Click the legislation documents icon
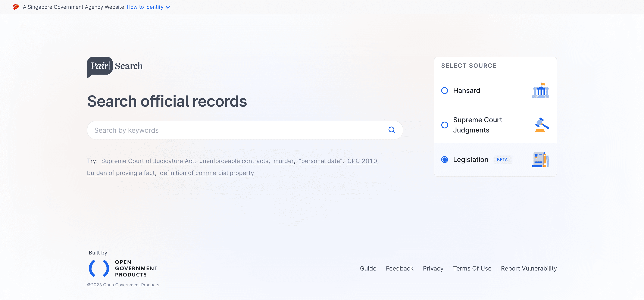The height and width of the screenshot is (300, 644). click(x=541, y=159)
